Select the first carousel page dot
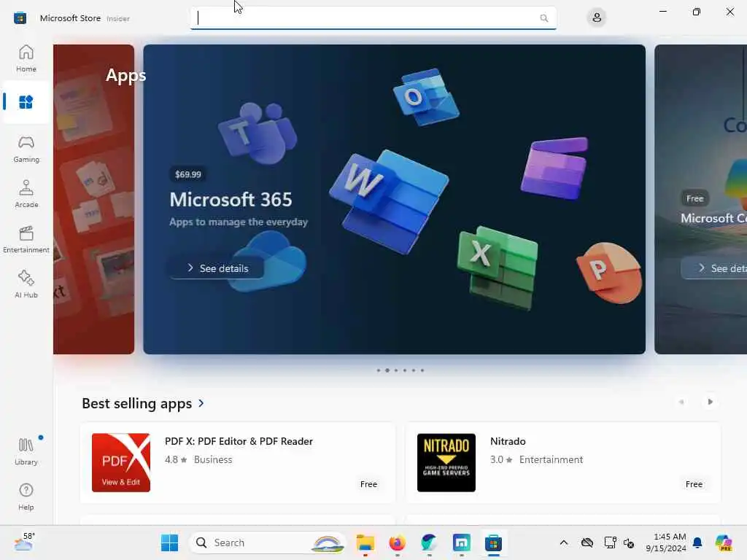The image size is (747, 560). [379, 370]
